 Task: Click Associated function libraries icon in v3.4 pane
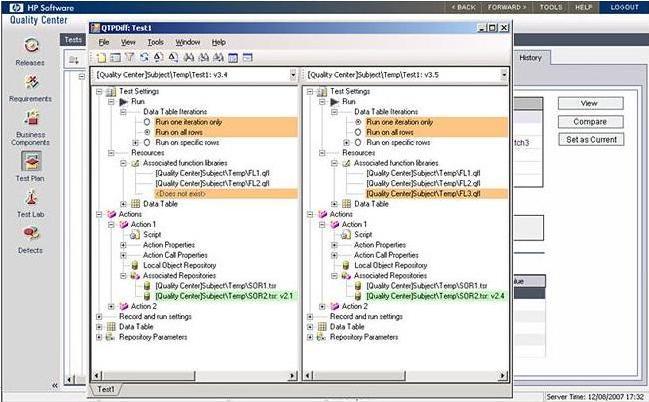point(135,163)
